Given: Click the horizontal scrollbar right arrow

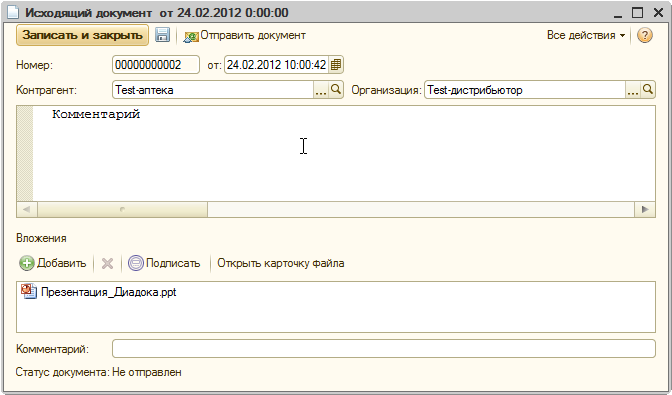Looking at the screenshot, I should [645, 209].
